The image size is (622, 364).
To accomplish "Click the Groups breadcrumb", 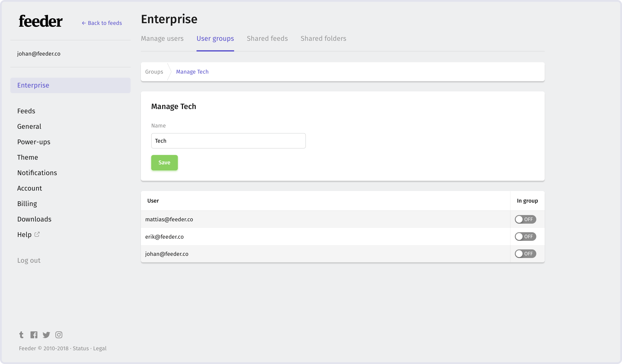I will 154,72.
